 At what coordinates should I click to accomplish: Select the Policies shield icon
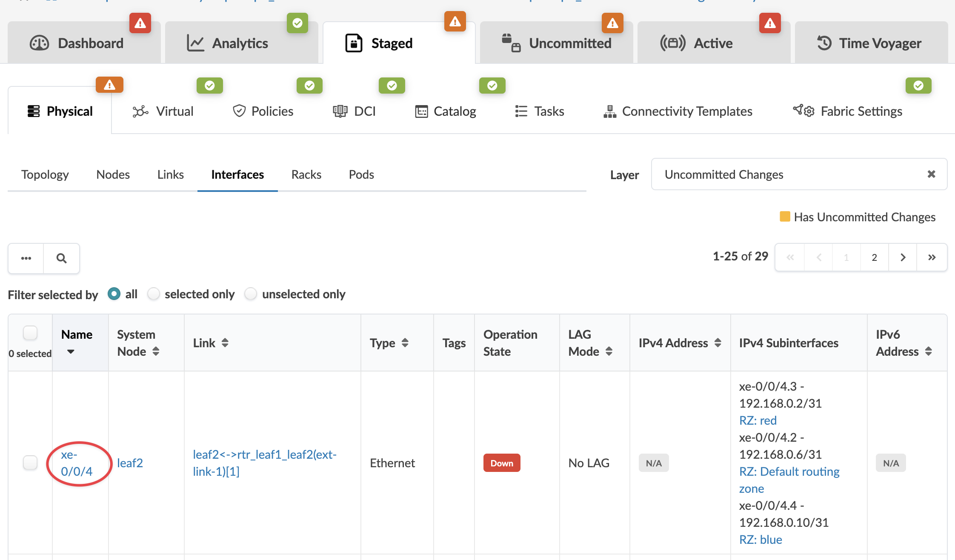click(239, 111)
